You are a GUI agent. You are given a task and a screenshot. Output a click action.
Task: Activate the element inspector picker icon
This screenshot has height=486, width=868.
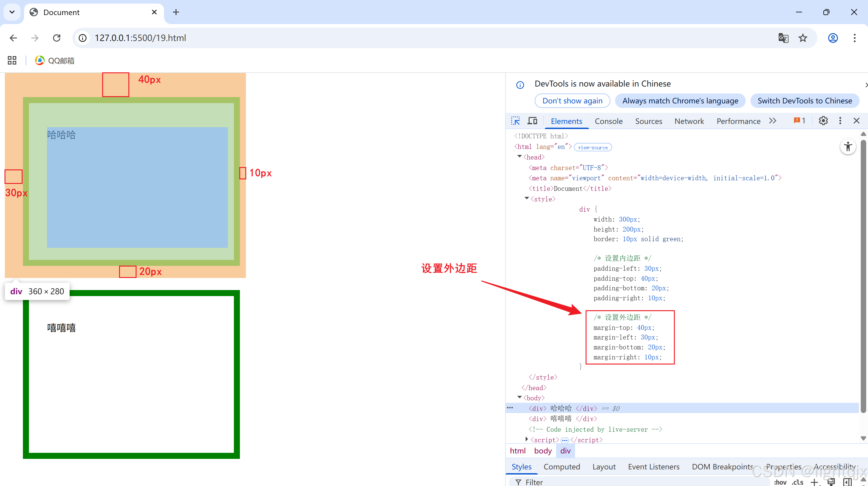point(516,121)
